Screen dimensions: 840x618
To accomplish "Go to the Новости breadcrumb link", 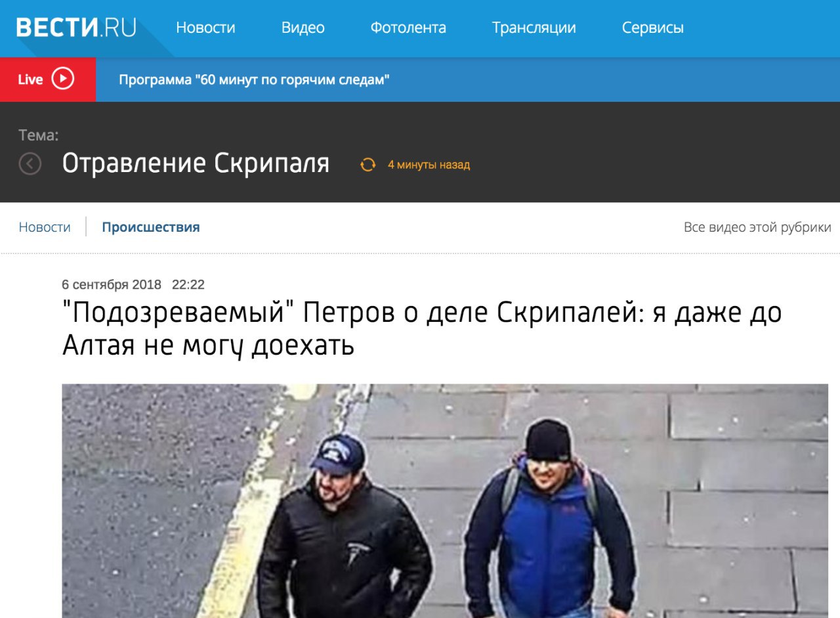I will 45,227.
